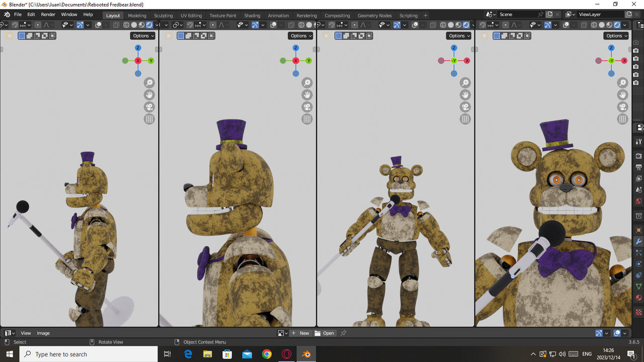Switch first viewport to material preview shading
This screenshot has height=362, width=644.
click(142, 25)
